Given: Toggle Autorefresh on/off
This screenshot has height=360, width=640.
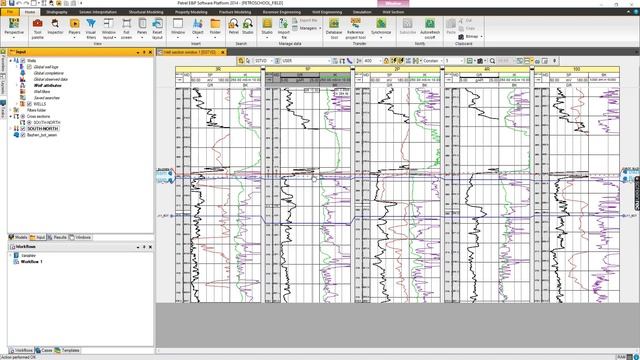Looking at the screenshot, I should (430, 28).
